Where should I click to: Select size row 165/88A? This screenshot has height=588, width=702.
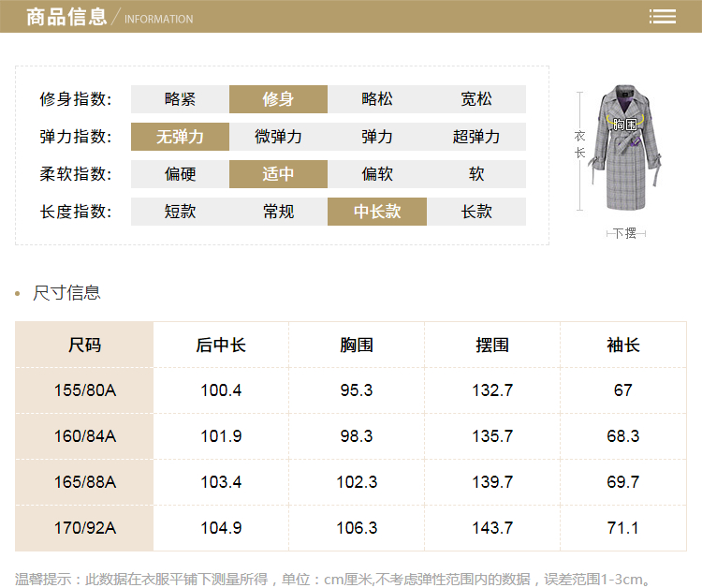click(85, 482)
